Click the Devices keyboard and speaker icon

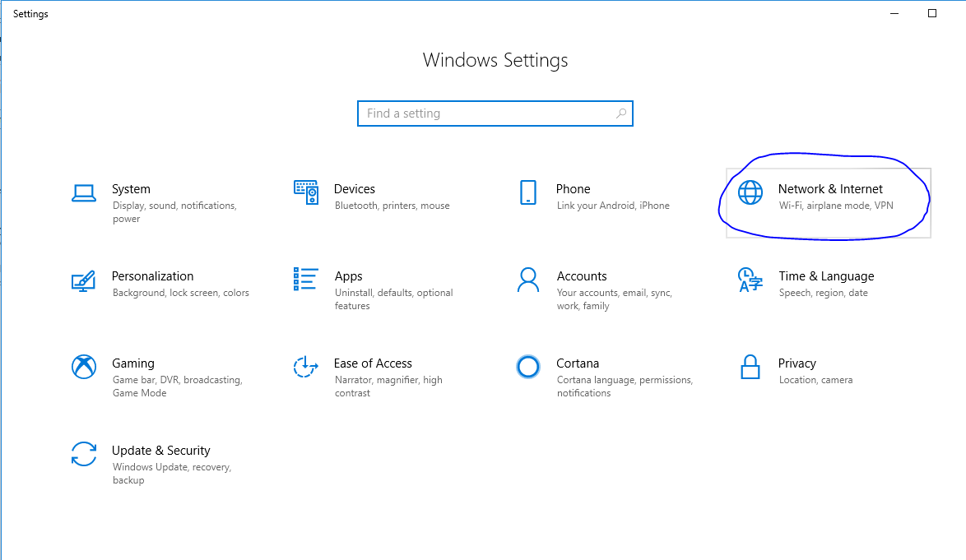pos(306,192)
